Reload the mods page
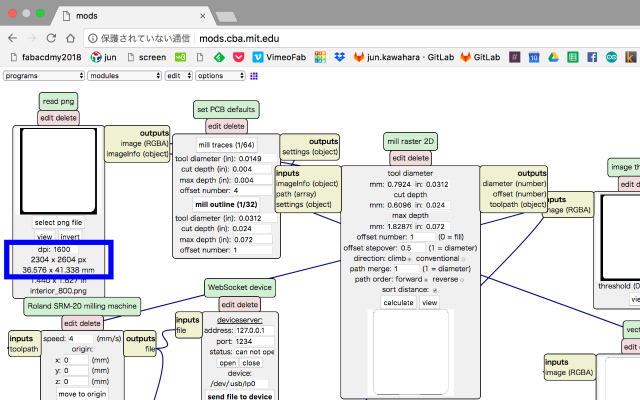Screen dimensions: 640x400 pyautogui.click(x=51, y=38)
